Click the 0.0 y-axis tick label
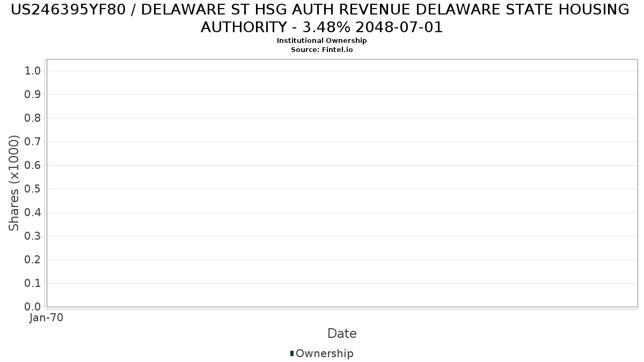Image resolution: width=644 pixels, height=362 pixels. (33, 307)
